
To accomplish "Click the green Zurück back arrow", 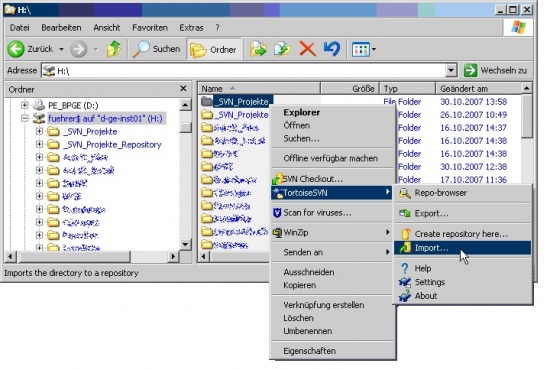I will pos(16,49).
